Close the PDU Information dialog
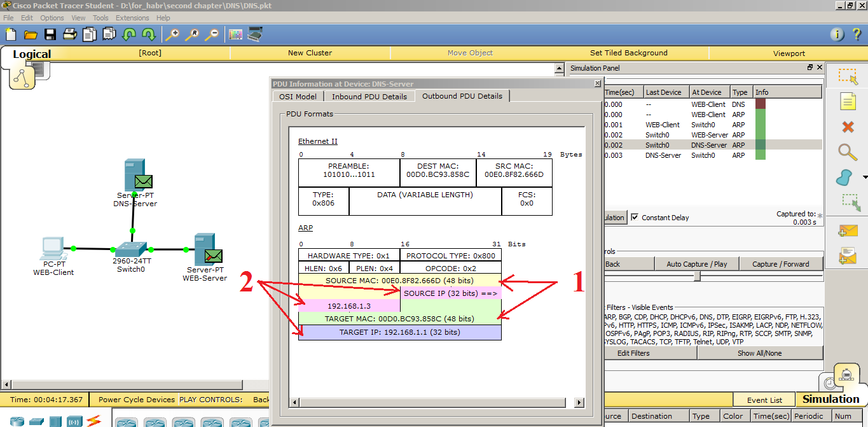 597,83
